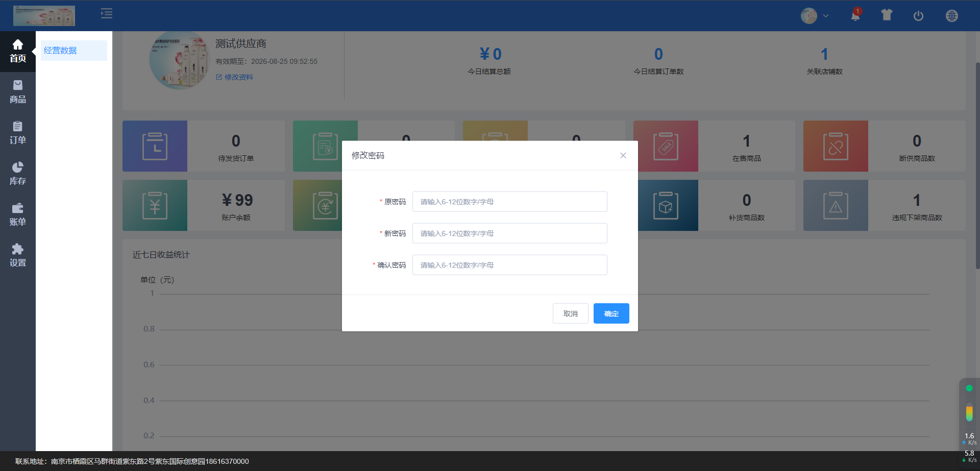
Task: Click the 修改资料 link
Action: (x=235, y=77)
